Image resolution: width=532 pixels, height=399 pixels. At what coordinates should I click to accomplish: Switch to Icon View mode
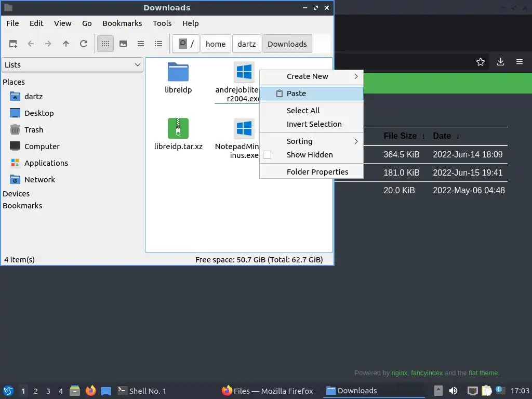(105, 44)
